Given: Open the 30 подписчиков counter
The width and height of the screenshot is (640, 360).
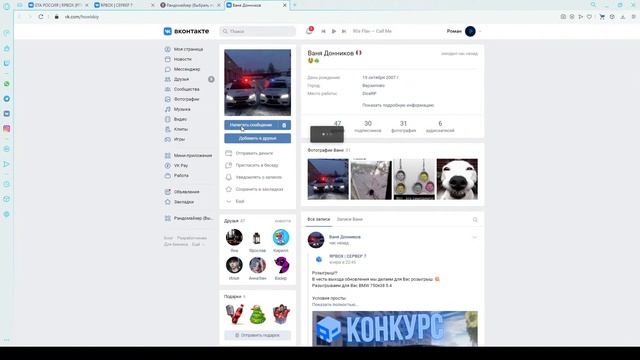Looking at the screenshot, I should [x=368, y=126].
